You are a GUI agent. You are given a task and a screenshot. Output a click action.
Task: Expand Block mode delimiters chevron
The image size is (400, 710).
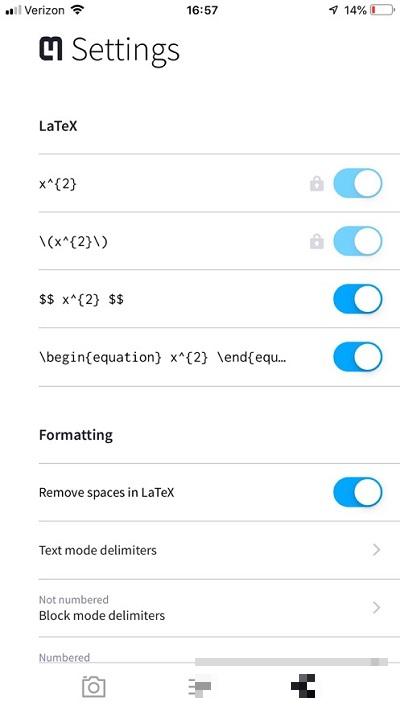click(x=376, y=607)
